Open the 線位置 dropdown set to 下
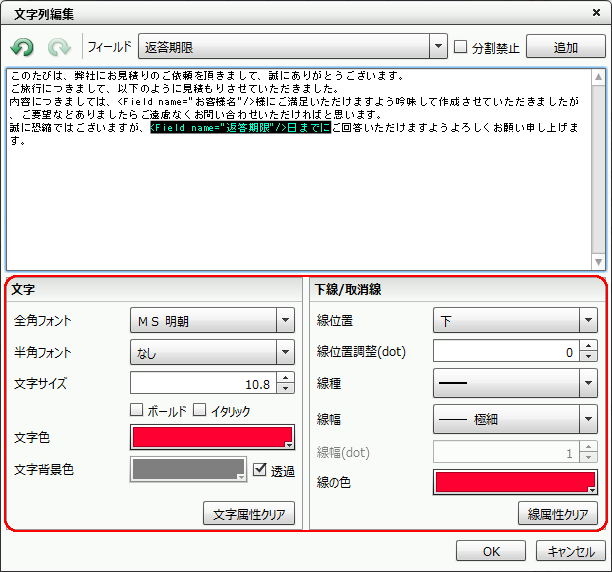 [515, 320]
